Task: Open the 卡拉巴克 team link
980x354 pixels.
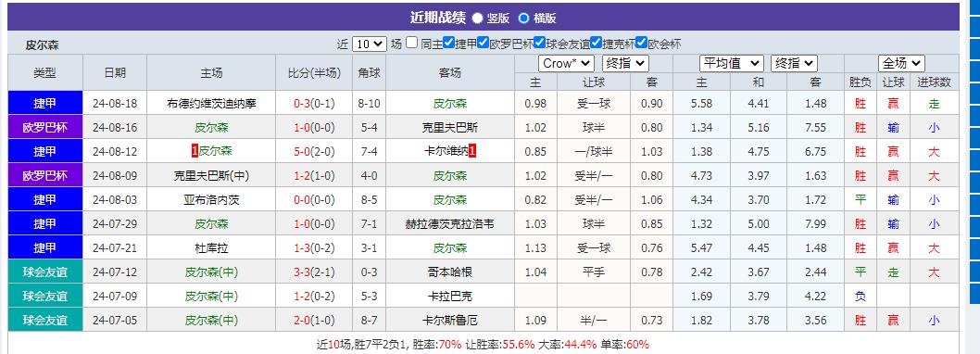Action: pyautogui.click(x=450, y=297)
